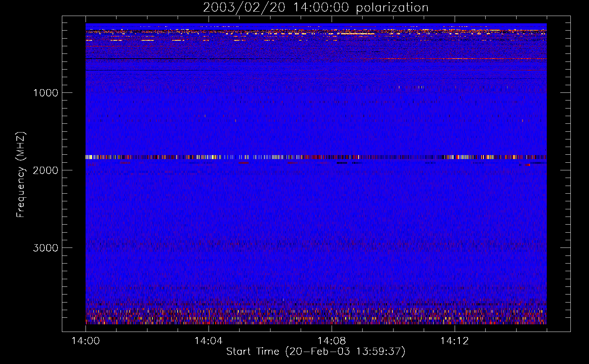Click the bright interference band near 1800 MHz
589x364 pixels.
point(316,157)
